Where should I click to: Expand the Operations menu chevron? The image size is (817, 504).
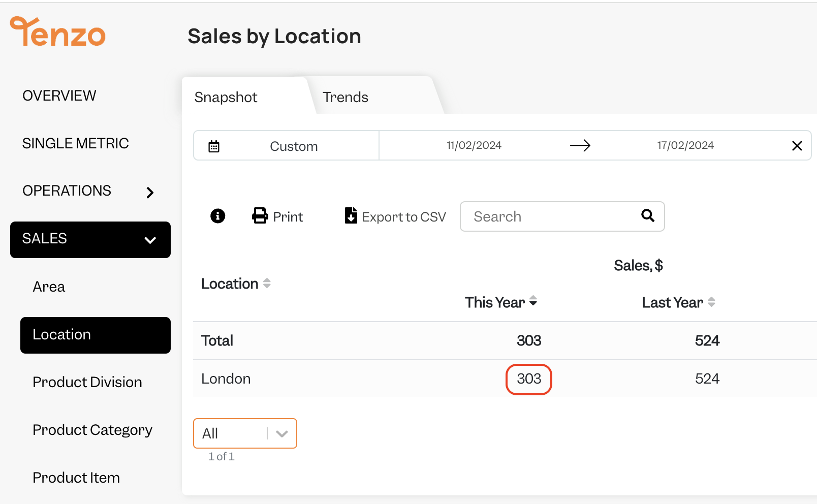coord(150,193)
